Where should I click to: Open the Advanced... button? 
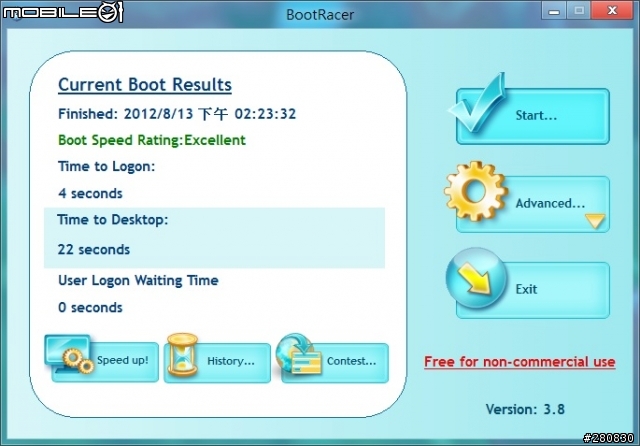point(533,204)
